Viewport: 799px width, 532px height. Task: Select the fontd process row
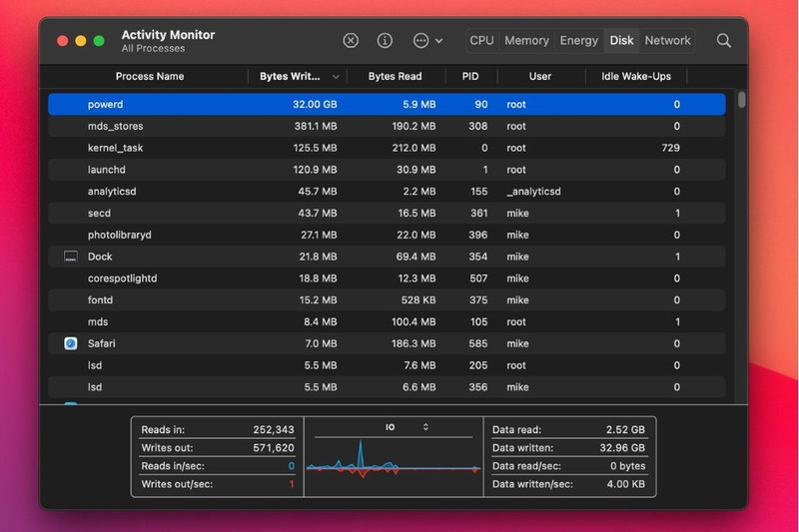[x=387, y=300]
